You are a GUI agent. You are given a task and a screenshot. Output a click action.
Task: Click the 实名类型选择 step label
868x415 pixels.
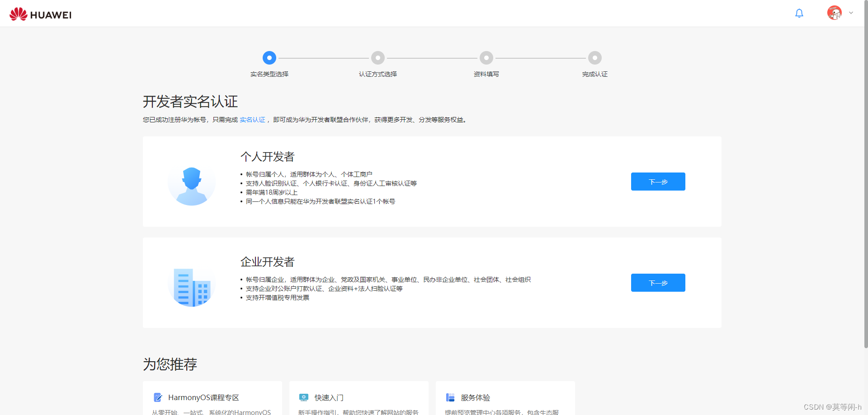point(269,74)
